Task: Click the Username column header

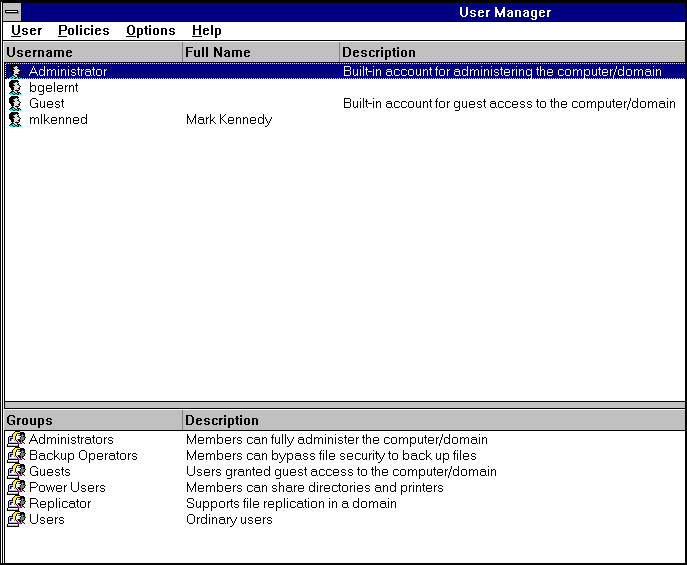Action: (x=93, y=52)
